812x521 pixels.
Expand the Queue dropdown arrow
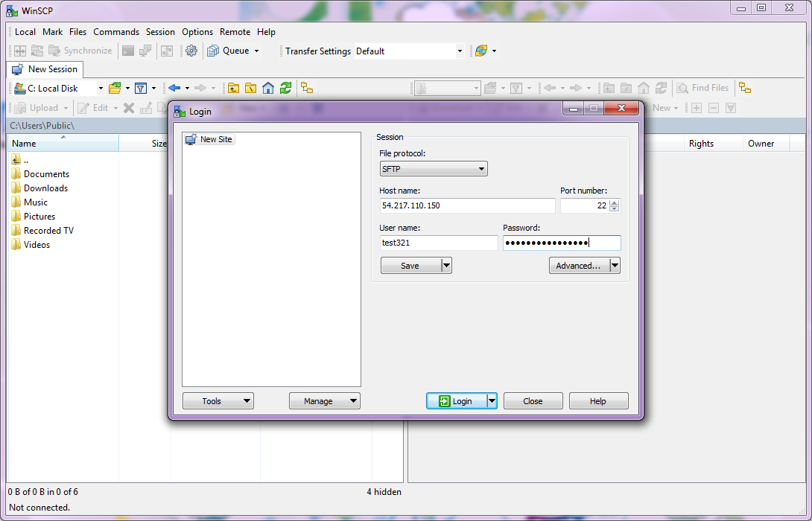(256, 51)
